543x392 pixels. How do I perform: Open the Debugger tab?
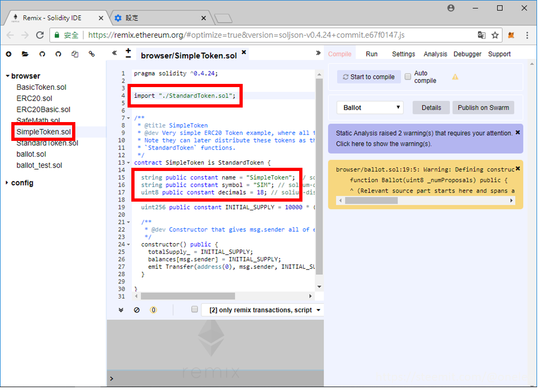tap(468, 54)
